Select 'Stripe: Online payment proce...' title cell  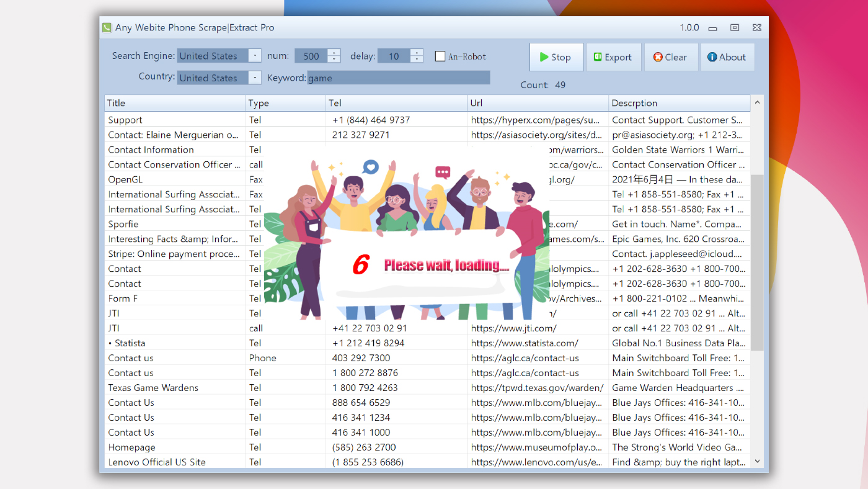[x=175, y=254]
